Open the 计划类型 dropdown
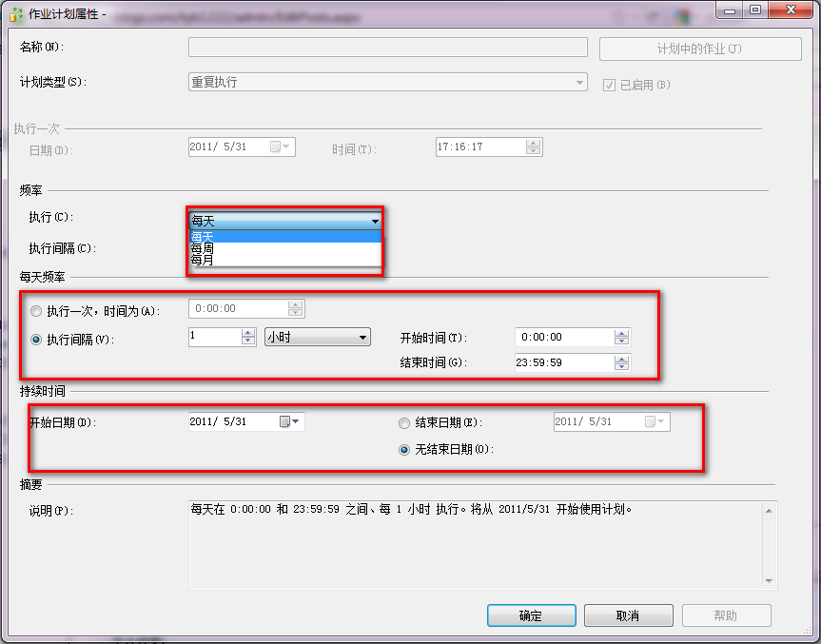 click(x=579, y=82)
